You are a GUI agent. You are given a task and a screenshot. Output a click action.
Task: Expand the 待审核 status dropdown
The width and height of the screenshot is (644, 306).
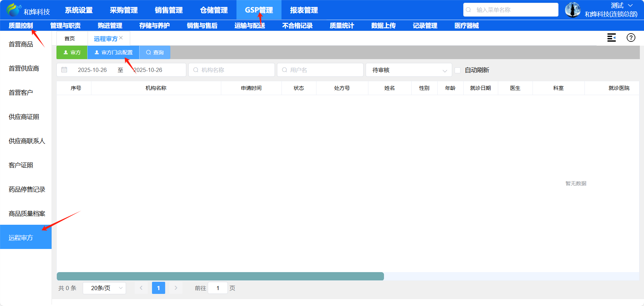coord(409,70)
